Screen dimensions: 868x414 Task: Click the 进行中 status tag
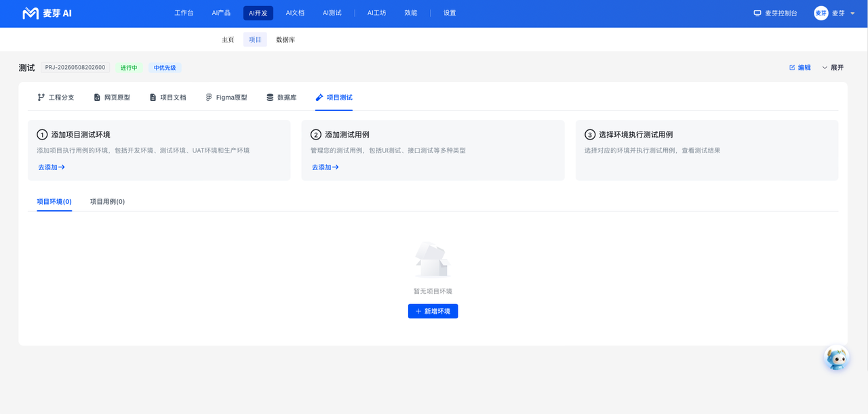(129, 68)
